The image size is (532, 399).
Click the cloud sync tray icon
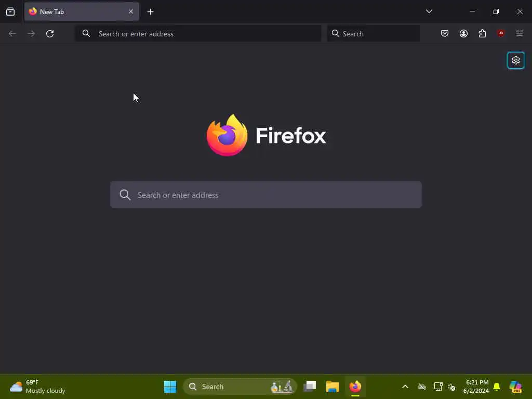click(422, 387)
